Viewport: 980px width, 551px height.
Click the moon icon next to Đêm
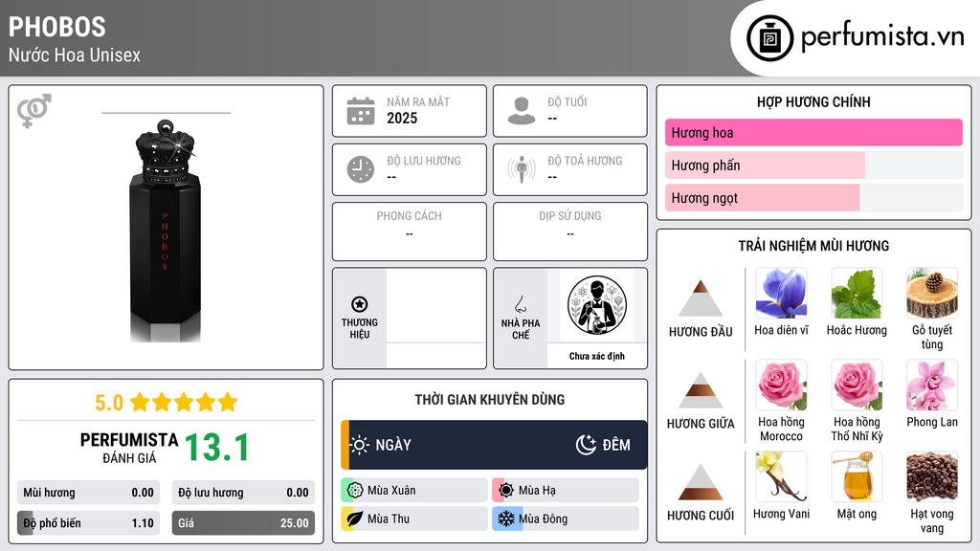[x=586, y=445]
